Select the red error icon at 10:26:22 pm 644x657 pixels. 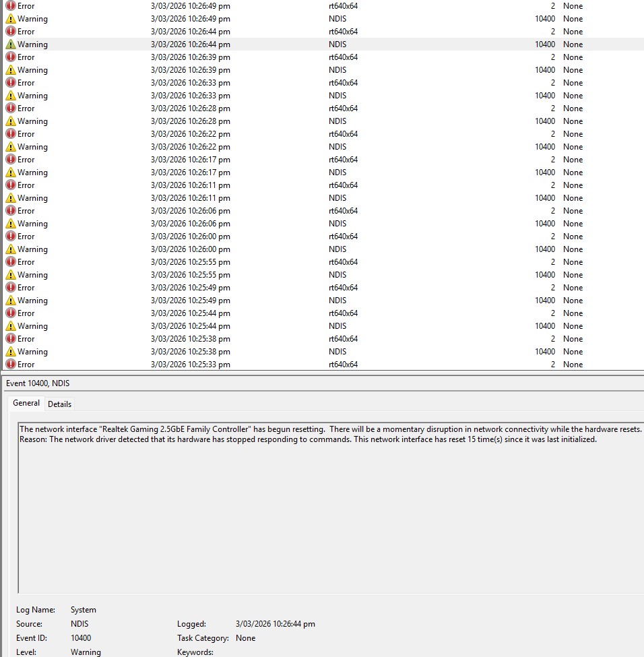[11, 134]
